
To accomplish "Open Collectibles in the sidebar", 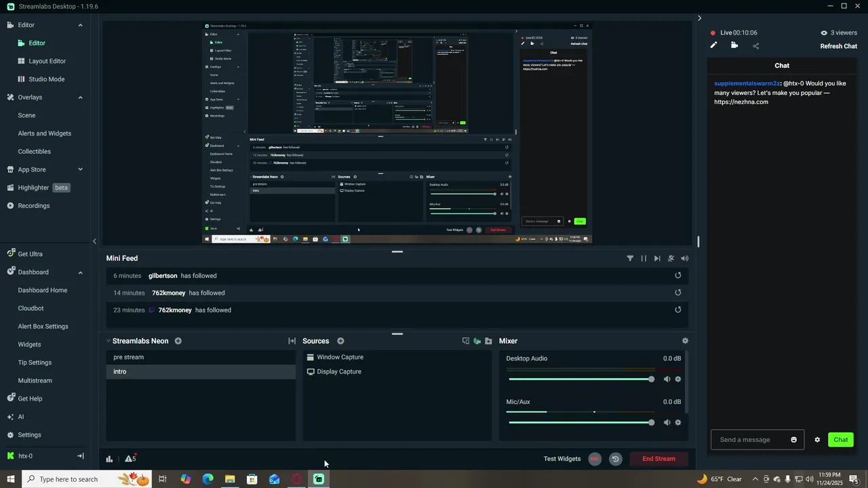I will (34, 151).
